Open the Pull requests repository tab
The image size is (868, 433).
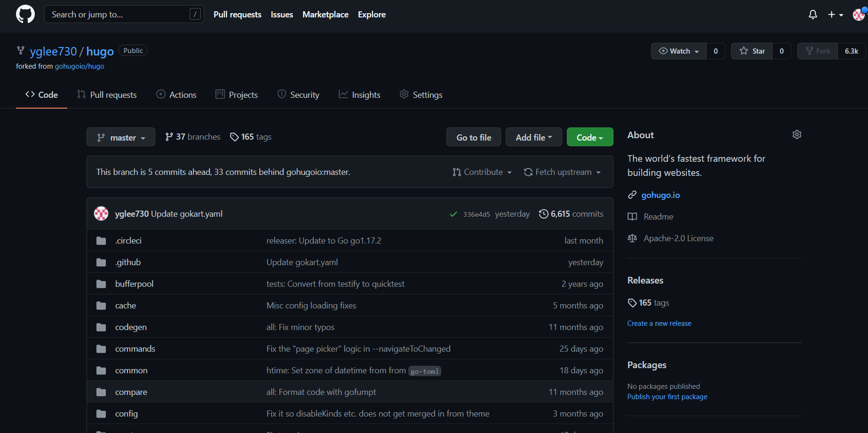pyautogui.click(x=107, y=94)
